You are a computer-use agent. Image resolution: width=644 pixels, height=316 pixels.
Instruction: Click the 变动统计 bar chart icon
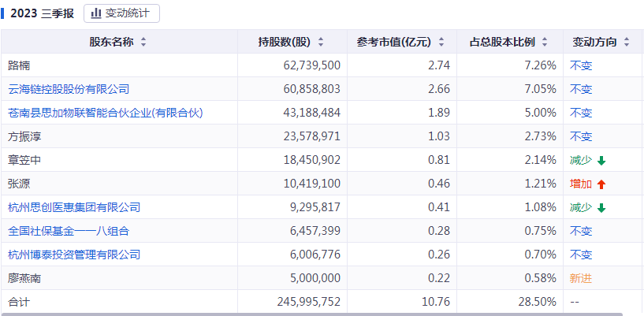(96, 13)
